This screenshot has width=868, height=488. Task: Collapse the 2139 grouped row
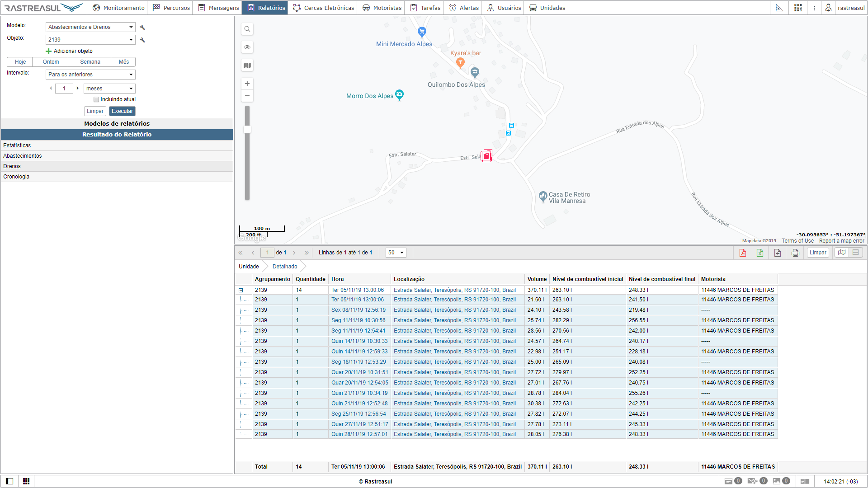coord(241,290)
